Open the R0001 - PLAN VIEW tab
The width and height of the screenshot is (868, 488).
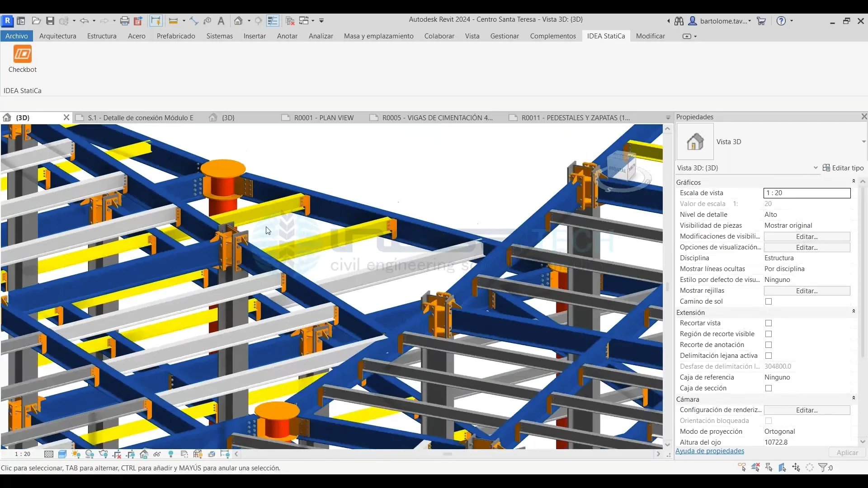[x=323, y=117]
